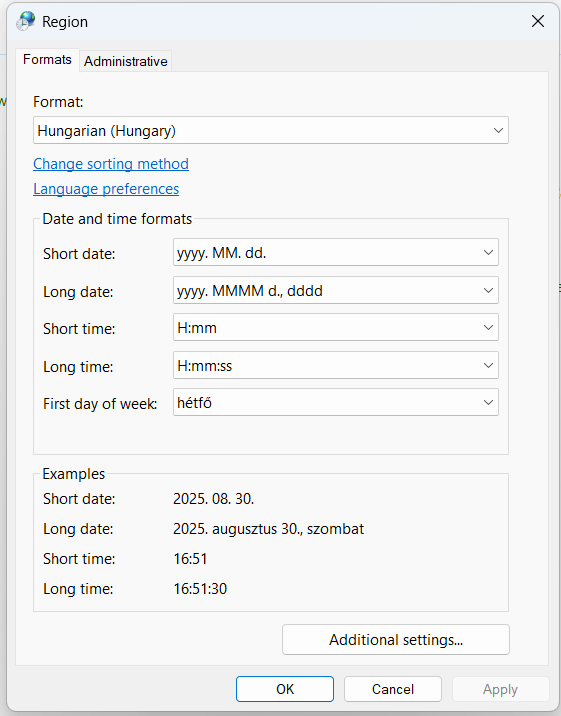Click the Format: label
The image size is (561, 716).
point(58,101)
